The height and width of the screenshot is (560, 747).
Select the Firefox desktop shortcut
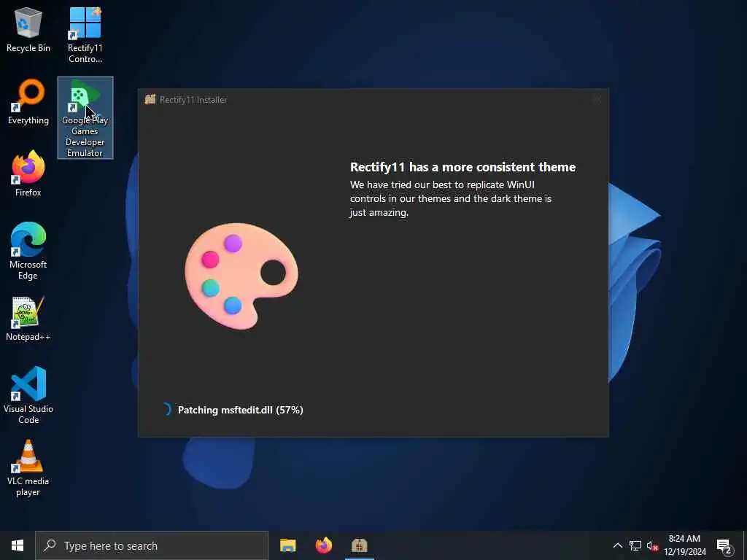(28, 174)
